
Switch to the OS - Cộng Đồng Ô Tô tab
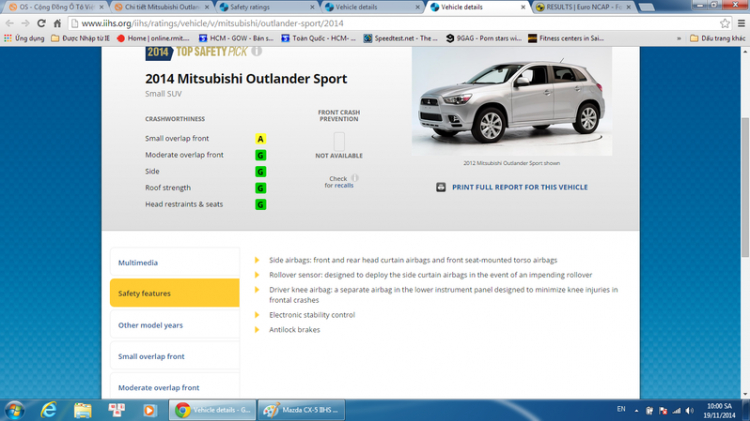pos(56,7)
